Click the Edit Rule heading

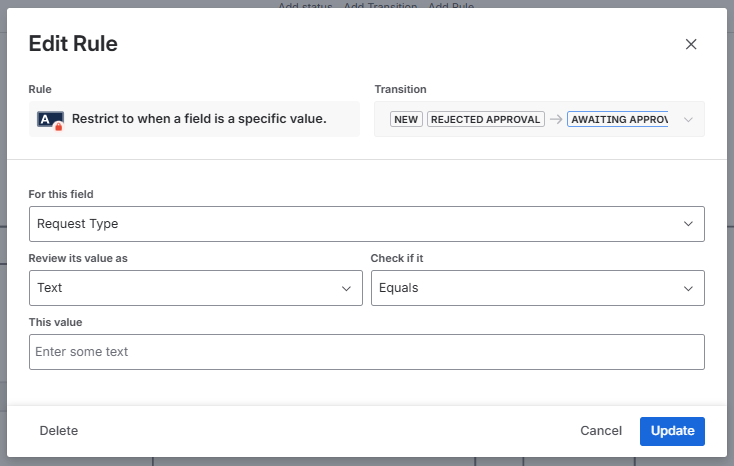click(x=73, y=43)
